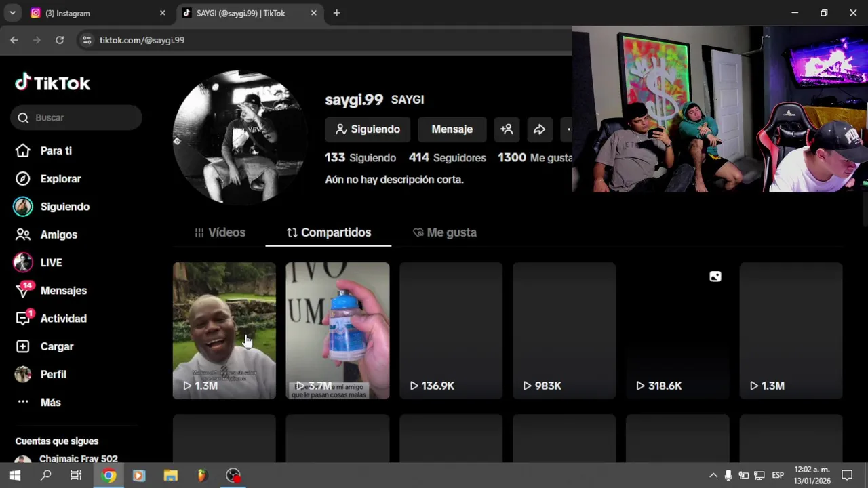Click the microphone tray icon
This screenshot has width=868, height=488.
[x=729, y=475]
